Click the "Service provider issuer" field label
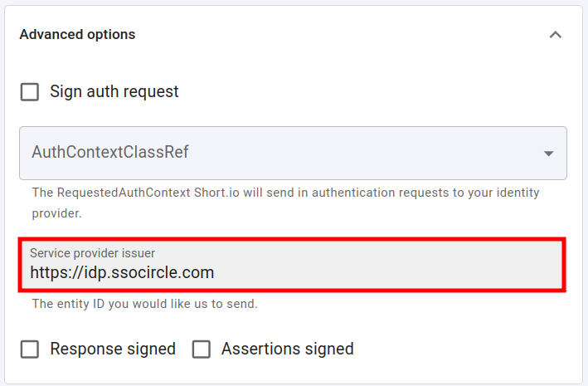The image size is (588, 386). pyautogui.click(x=92, y=252)
